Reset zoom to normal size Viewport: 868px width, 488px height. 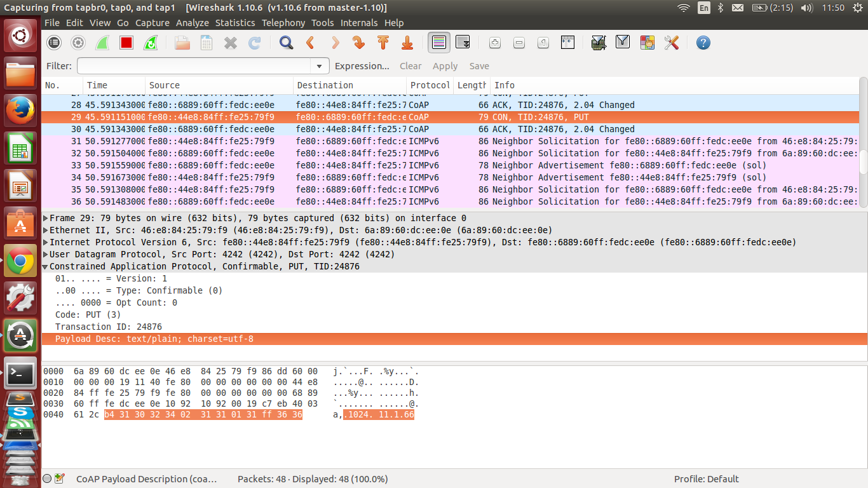point(543,43)
